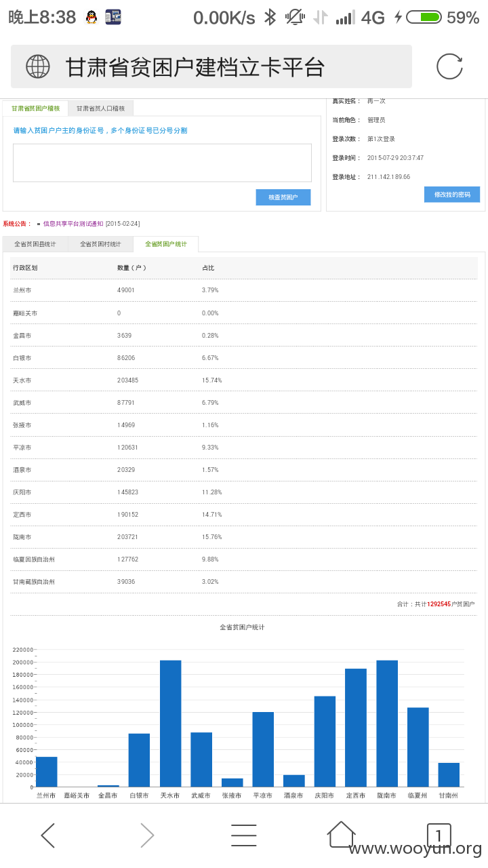Click 甘南藏族自治州 in the table
The width and height of the screenshot is (488, 868).
point(34,582)
